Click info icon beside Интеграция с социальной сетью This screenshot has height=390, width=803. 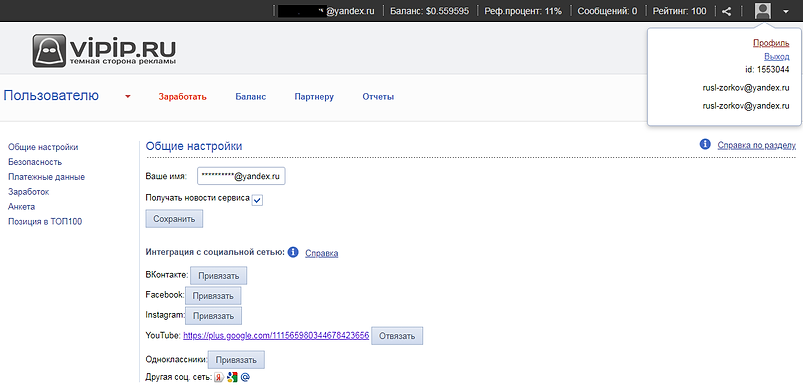(293, 252)
